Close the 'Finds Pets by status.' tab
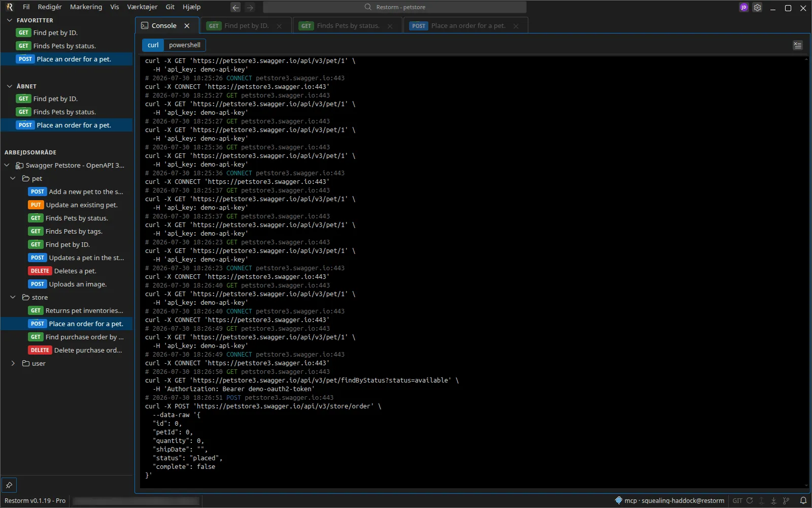Viewport: 812px width, 508px height. [x=390, y=26]
